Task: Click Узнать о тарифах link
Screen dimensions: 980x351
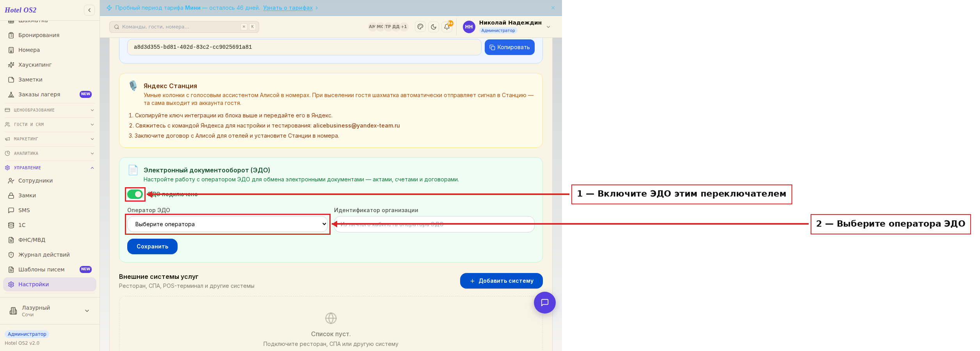Action: 288,8
